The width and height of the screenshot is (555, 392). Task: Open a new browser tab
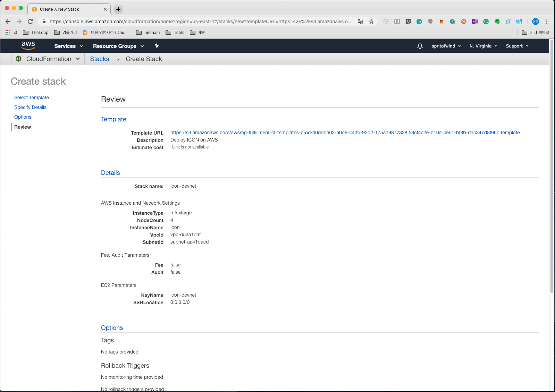[118, 9]
